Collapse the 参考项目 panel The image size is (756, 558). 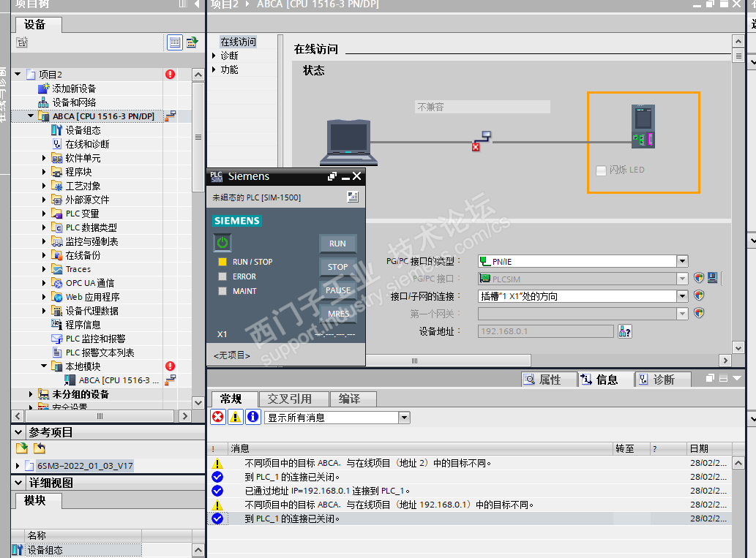coord(18,432)
